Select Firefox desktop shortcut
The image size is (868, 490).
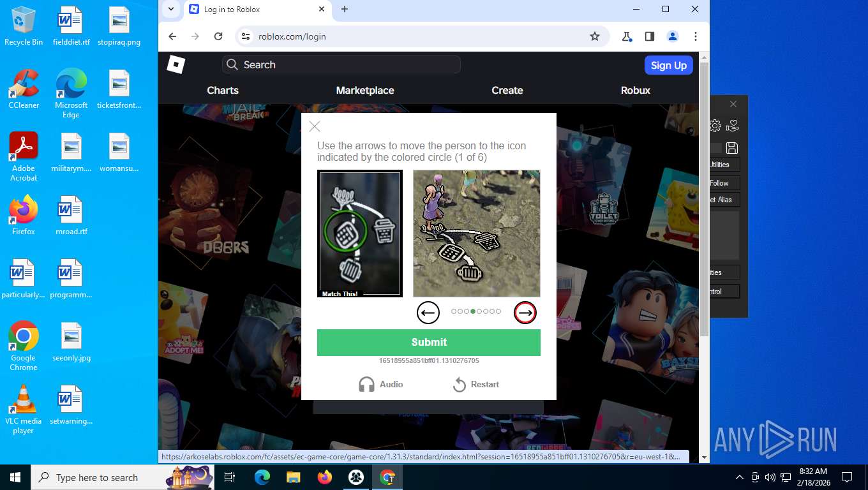click(24, 216)
